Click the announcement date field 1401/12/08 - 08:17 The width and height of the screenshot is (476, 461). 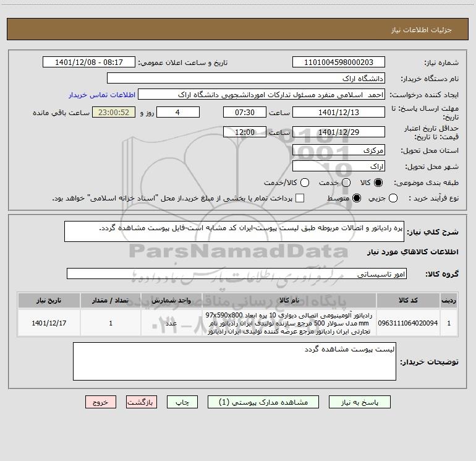(x=89, y=62)
